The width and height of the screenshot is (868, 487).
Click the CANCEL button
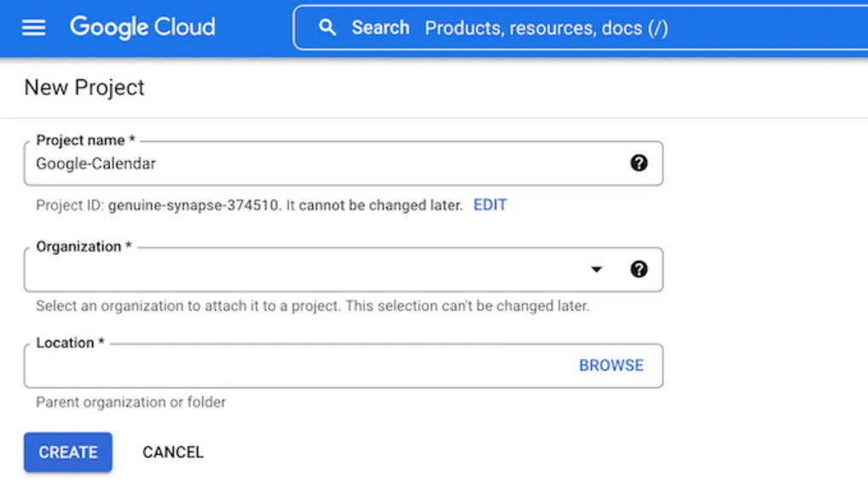tap(173, 452)
